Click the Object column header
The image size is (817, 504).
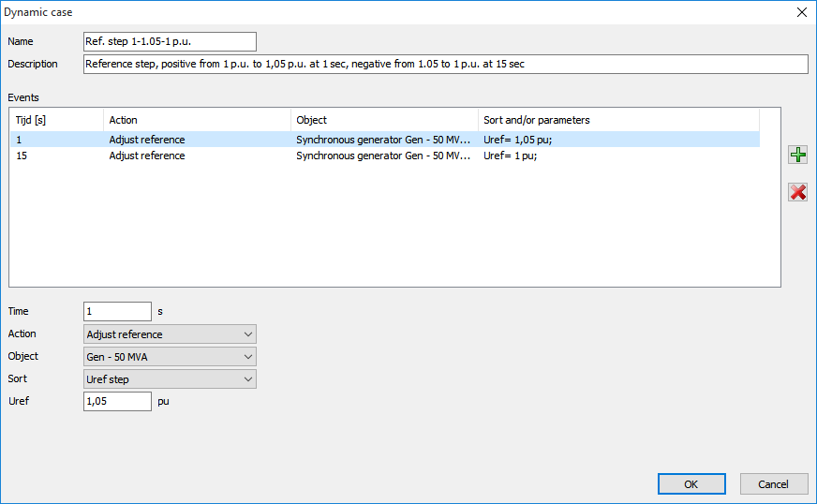[x=384, y=120]
